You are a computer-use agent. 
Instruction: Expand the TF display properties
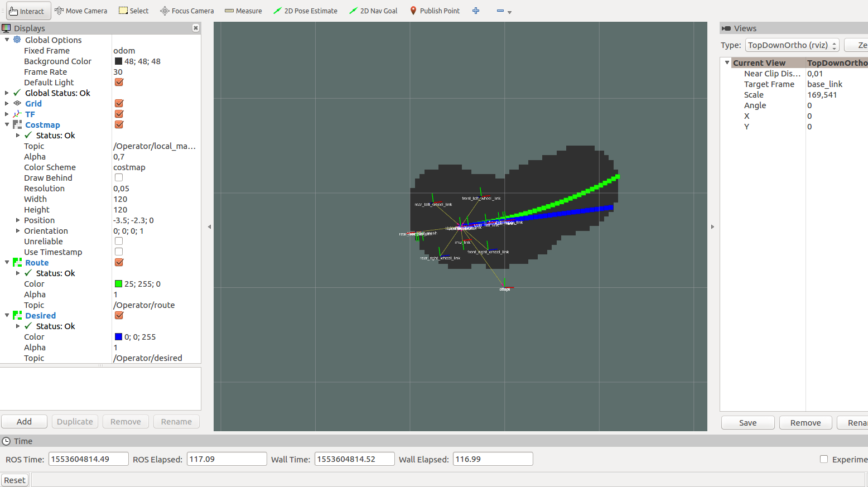[7, 114]
